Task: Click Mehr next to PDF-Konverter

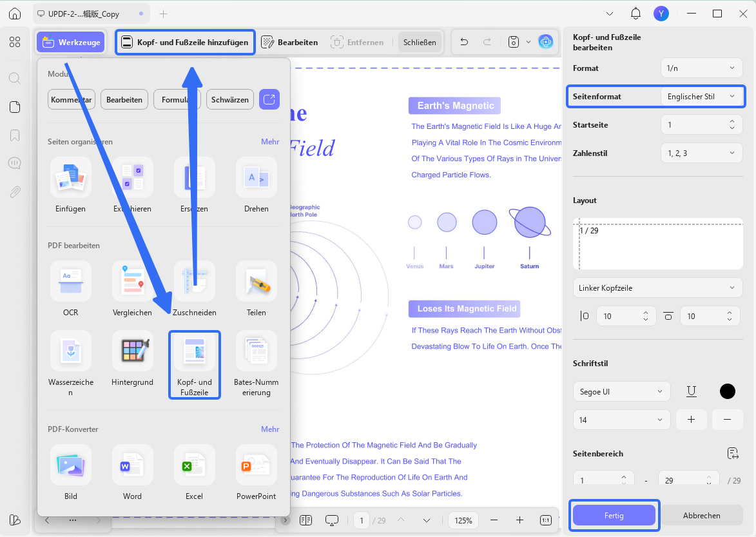Action: (270, 429)
